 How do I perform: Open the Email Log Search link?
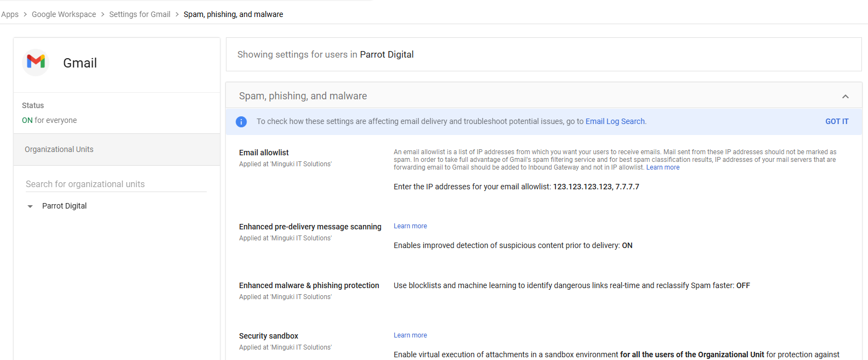615,121
